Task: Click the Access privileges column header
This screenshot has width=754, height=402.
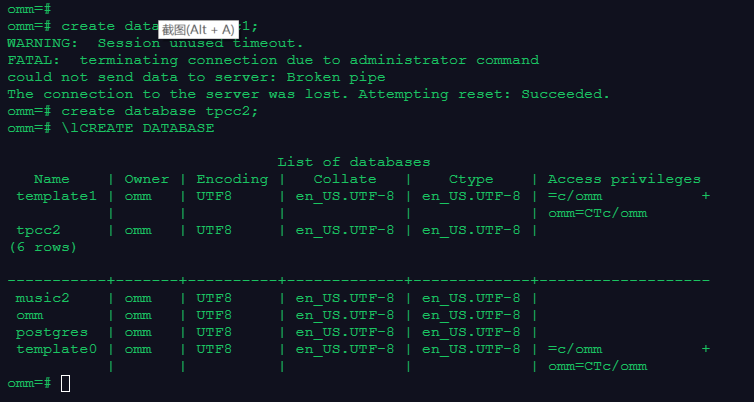Action: 624,179
